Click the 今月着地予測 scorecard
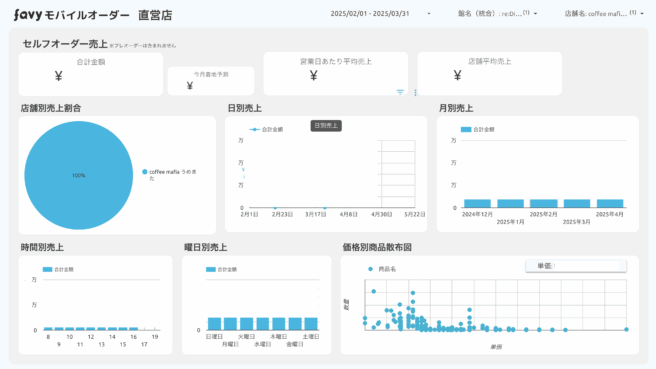This screenshot has width=656, height=369. [211, 81]
